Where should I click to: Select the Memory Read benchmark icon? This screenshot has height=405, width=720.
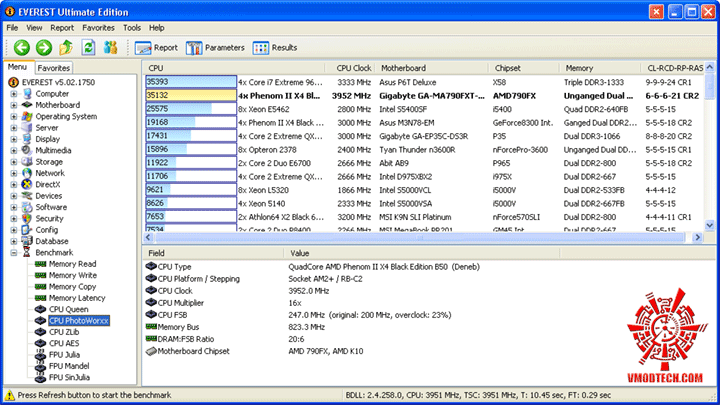click(40, 264)
